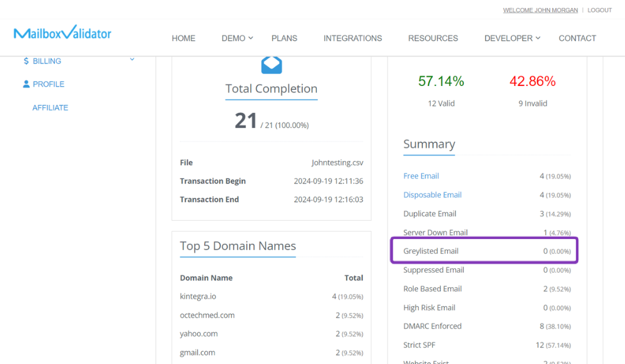Click the 57.14% valid percentage
This screenshot has width=625, height=364.
click(x=441, y=81)
